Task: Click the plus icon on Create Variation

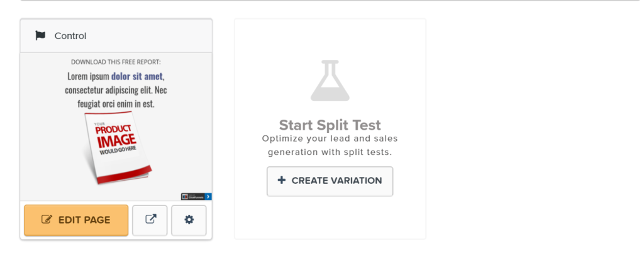Action: 282,181
